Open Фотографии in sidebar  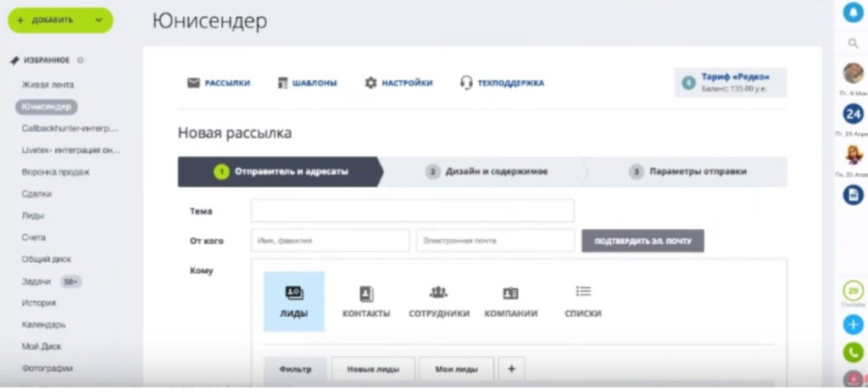pos(47,368)
